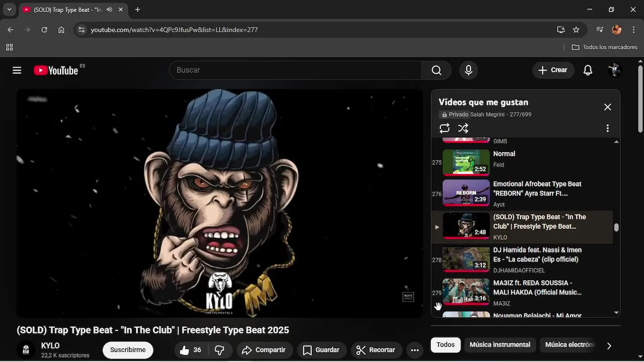
Task: Open the Todos los marcadores folder
Action: (x=604, y=47)
